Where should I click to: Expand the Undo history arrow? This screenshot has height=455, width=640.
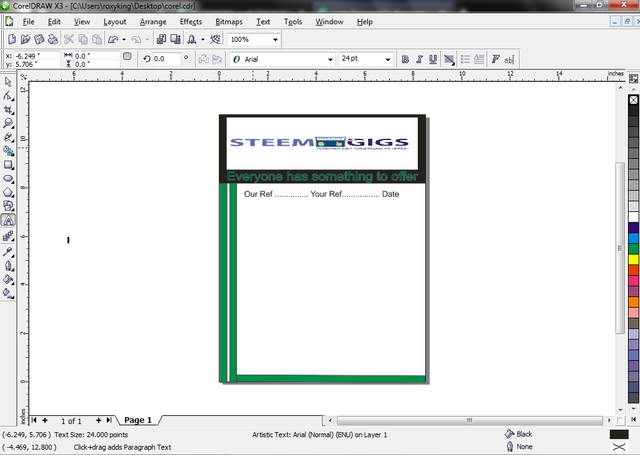click(x=124, y=40)
